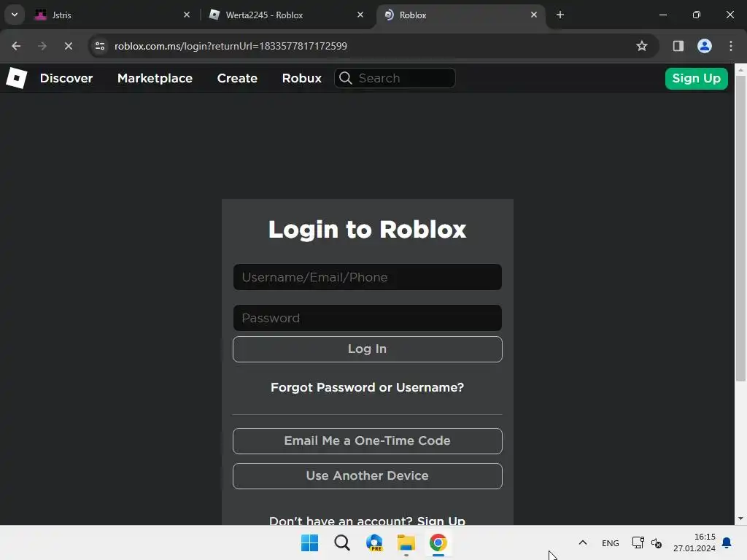
Task: Expand the tab search dropdown arrow
Action: 15,15
